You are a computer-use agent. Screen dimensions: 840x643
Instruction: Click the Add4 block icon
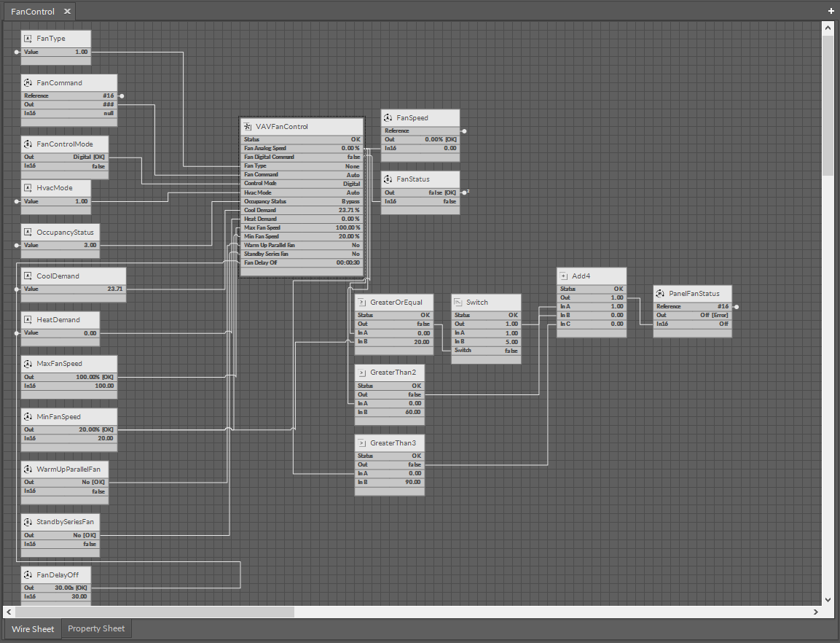563,276
